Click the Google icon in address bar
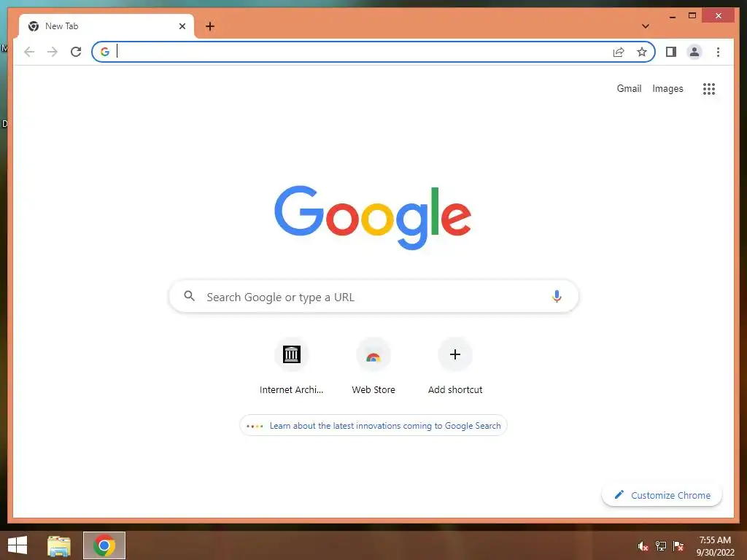 pos(105,52)
